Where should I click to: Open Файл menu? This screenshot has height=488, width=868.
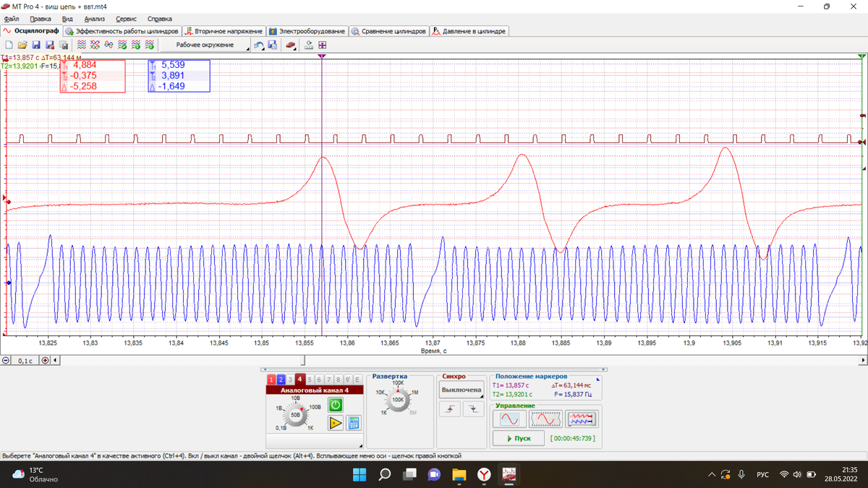tap(11, 19)
